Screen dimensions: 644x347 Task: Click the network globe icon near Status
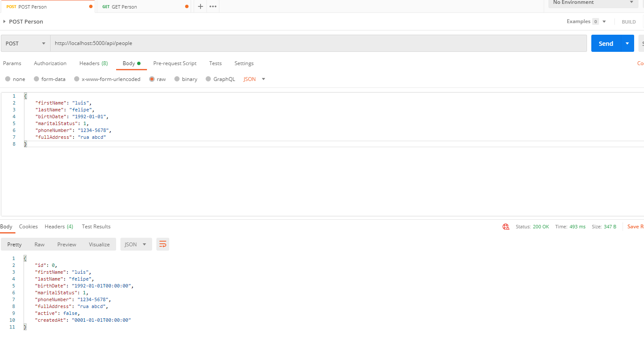506,227
